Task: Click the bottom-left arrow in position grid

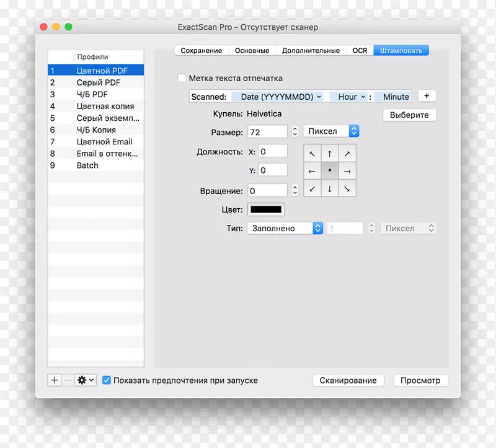Action: [x=312, y=189]
